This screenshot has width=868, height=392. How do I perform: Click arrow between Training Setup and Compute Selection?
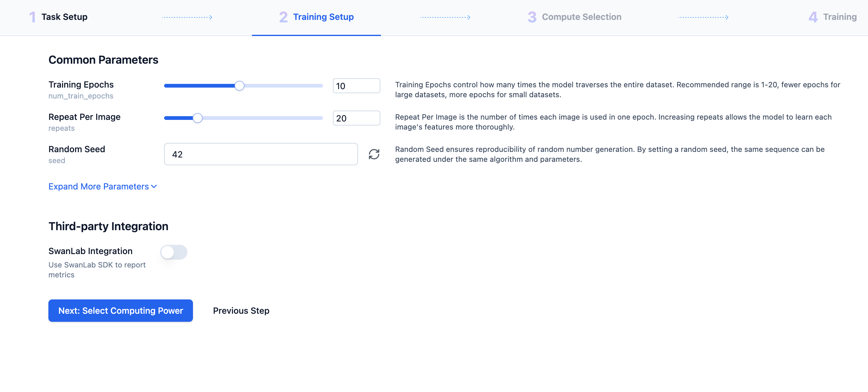click(445, 17)
